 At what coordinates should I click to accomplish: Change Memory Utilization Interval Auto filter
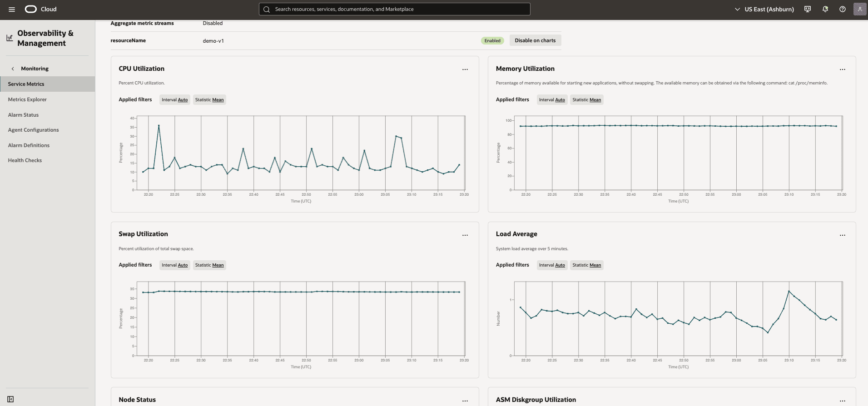pos(552,100)
